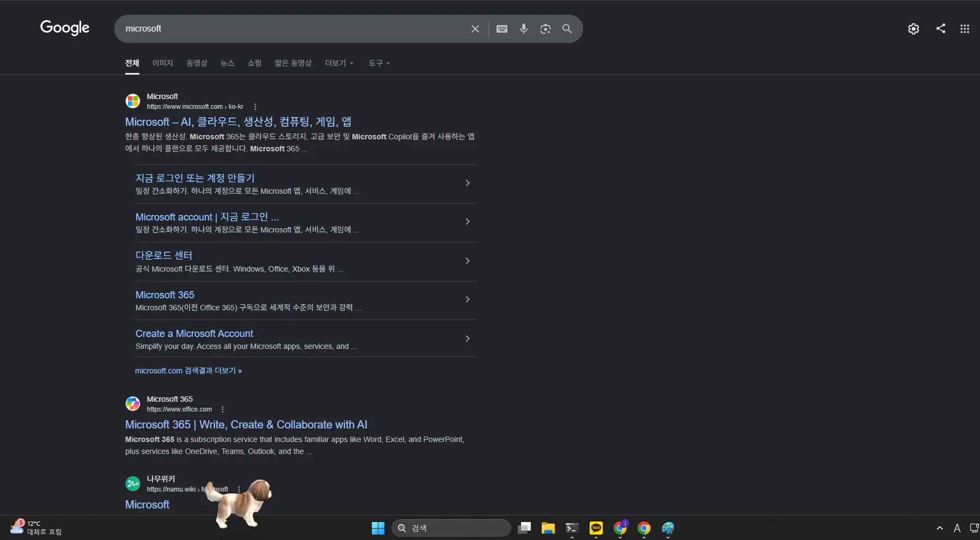Open more options for microsoft.com result
The width and height of the screenshot is (980, 540).
point(255,107)
